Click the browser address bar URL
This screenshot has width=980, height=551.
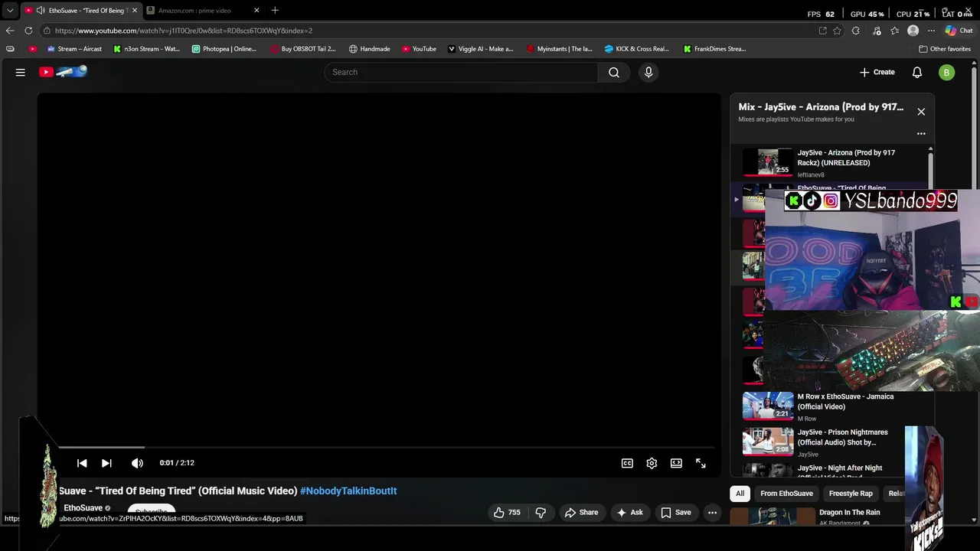pos(184,31)
